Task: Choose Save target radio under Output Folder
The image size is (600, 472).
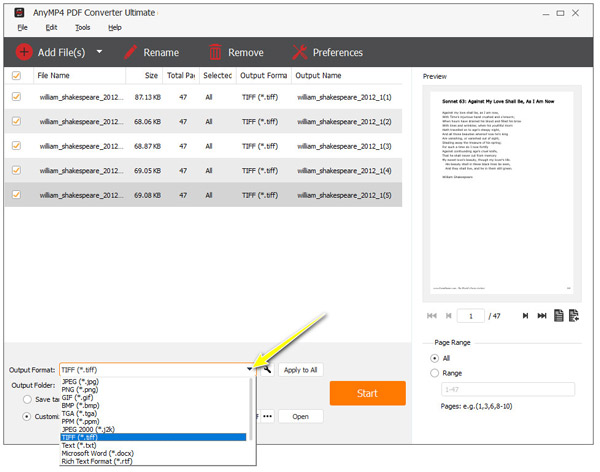Action: (x=27, y=399)
